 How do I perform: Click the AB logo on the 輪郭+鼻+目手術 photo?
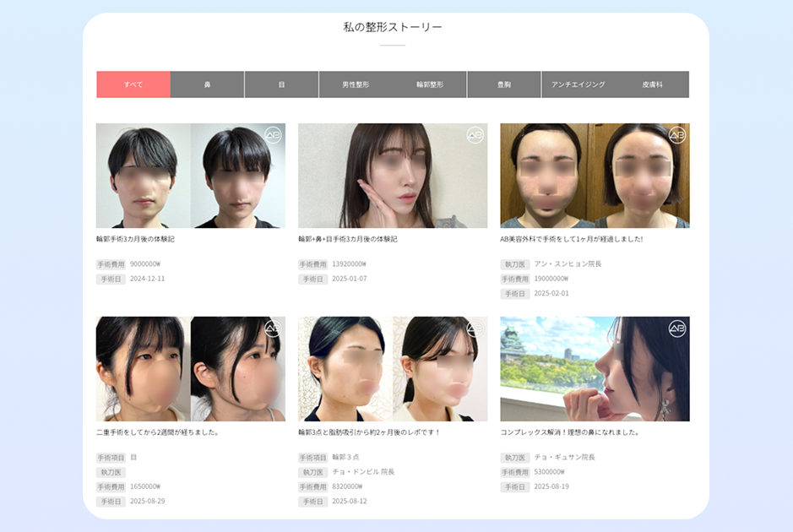475,135
